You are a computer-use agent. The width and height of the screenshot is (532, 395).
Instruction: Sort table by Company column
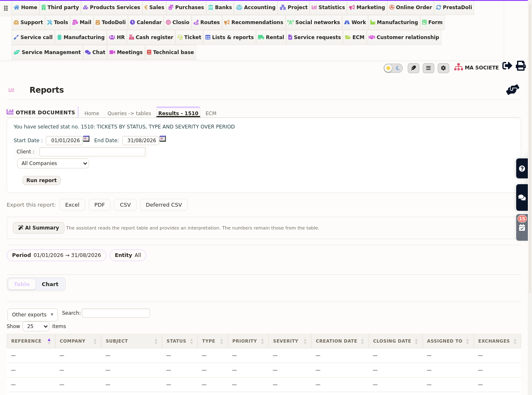click(78, 341)
